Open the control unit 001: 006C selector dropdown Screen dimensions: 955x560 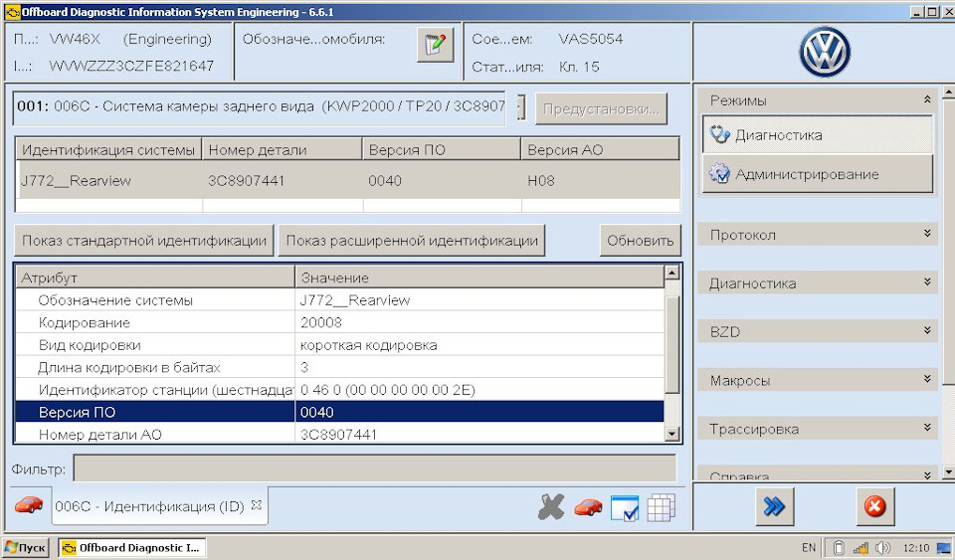click(521, 107)
